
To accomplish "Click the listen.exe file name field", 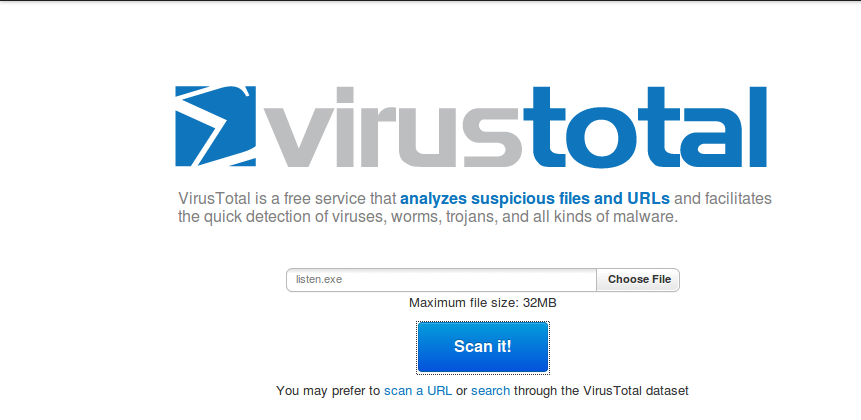I will pyautogui.click(x=441, y=279).
